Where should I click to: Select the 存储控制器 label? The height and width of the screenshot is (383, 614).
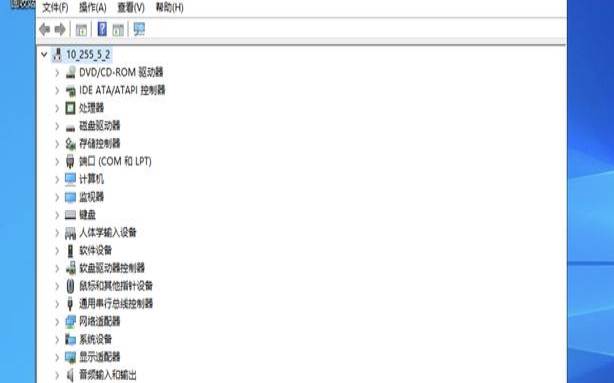(x=100, y=144)
